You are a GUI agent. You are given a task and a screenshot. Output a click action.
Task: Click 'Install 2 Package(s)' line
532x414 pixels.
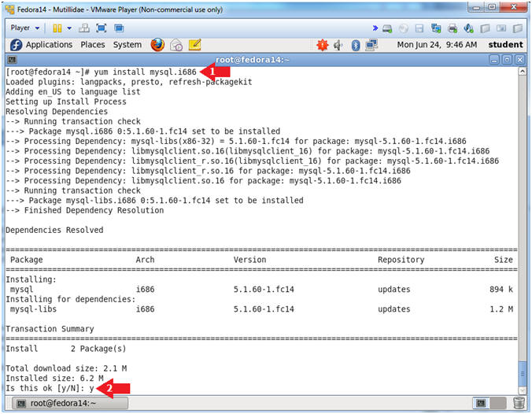coord(66,349)
